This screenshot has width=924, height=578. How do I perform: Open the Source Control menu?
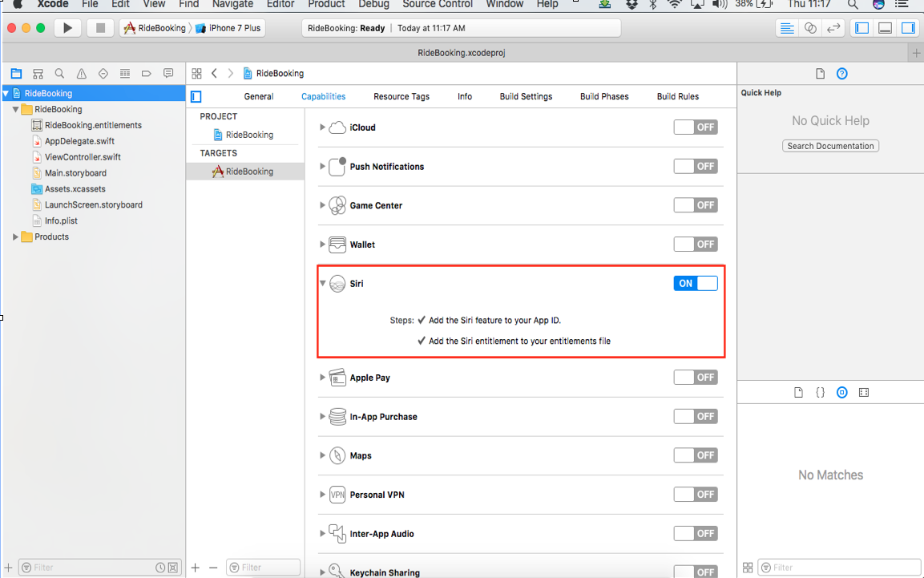point(438,4)
